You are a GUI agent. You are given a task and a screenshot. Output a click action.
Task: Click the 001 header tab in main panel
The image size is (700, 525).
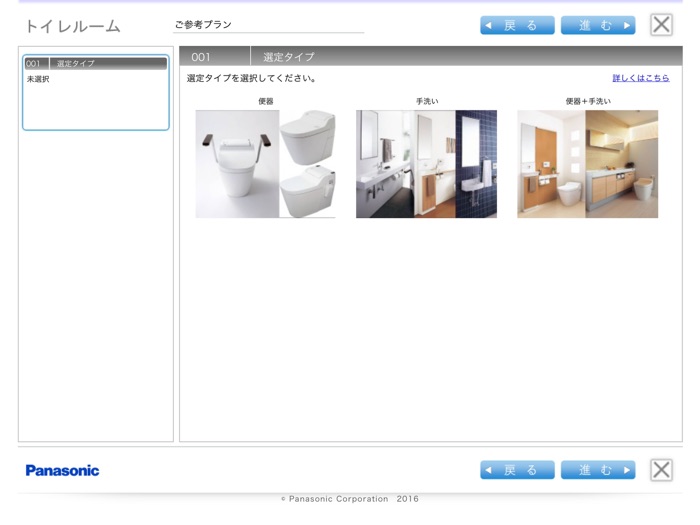coord(201,57)
